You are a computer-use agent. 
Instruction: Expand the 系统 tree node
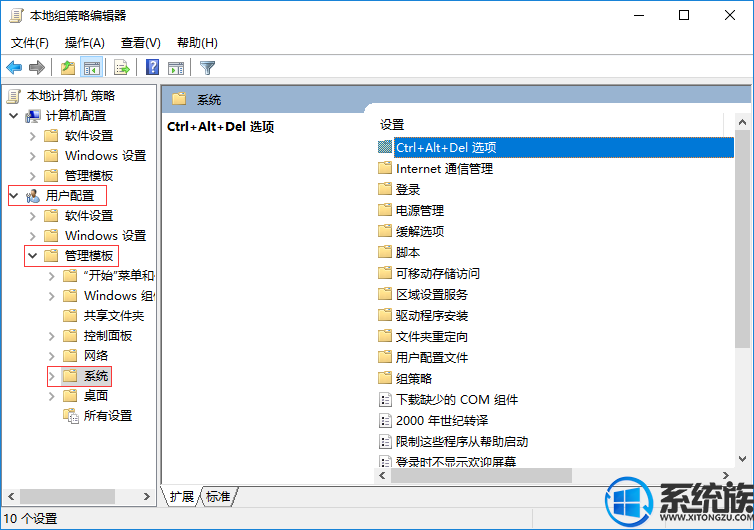pos(51,376)
